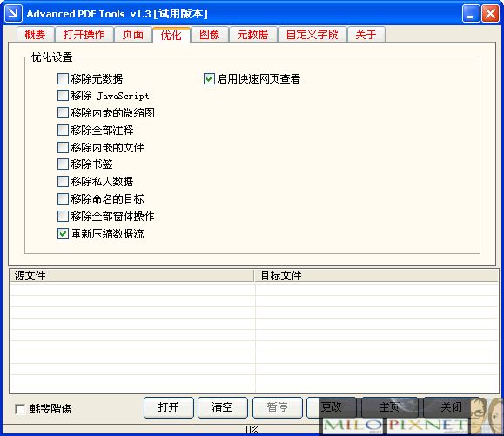Check the 移除书签 option
The width and height of the screenshot is (504, 436).
[63, 164]
